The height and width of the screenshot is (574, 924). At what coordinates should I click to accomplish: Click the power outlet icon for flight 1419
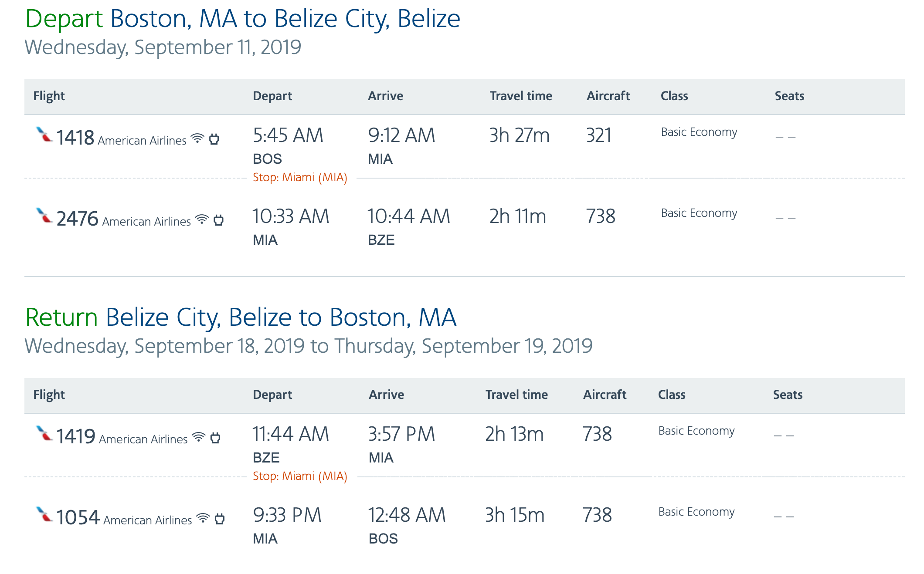point(215,438)
